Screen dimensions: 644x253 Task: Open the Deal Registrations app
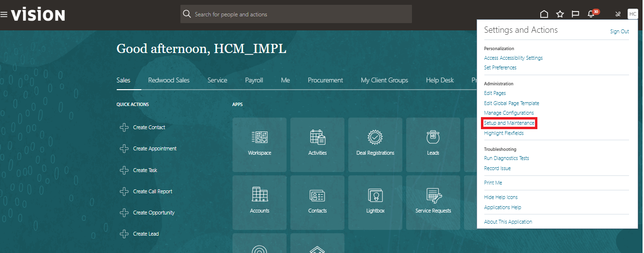click(x=375, y=144)
